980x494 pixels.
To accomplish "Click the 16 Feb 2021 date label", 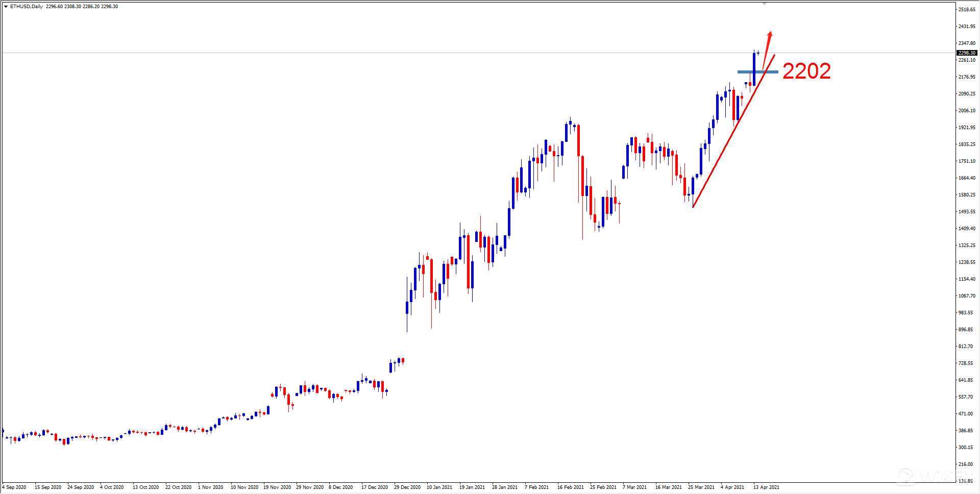I will coord(570,487).
